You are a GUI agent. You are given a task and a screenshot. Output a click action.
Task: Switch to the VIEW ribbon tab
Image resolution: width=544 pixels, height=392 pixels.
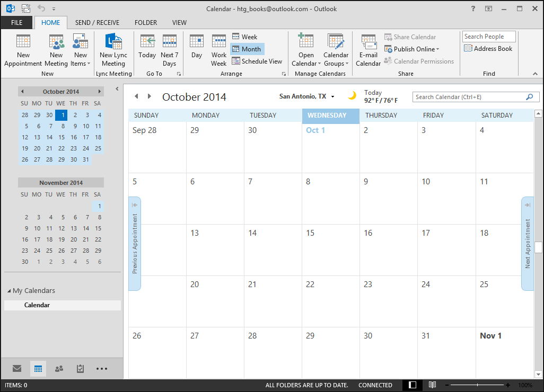[179, 23]
